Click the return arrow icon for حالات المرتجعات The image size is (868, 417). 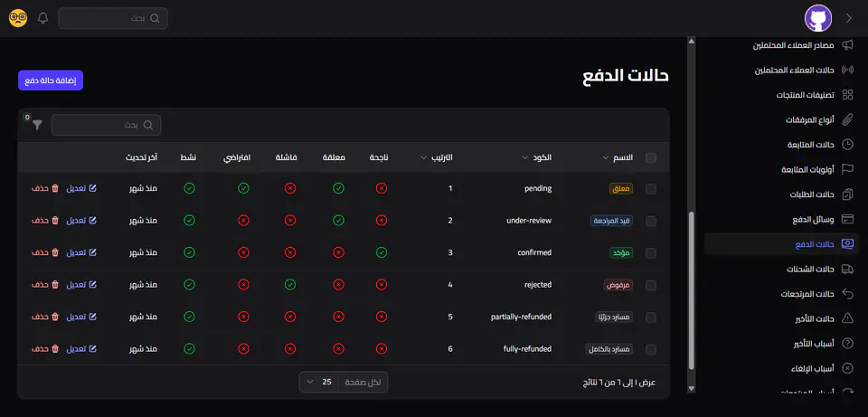click(x=847, y=293)
